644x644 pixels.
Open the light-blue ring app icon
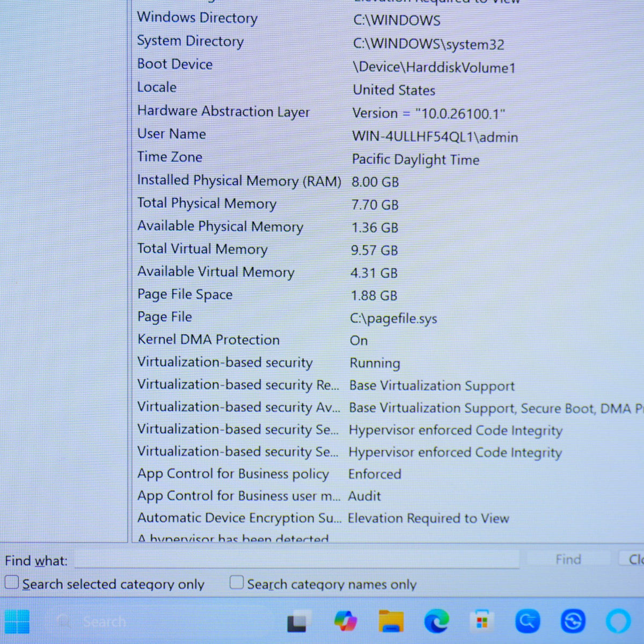[618, 621]
